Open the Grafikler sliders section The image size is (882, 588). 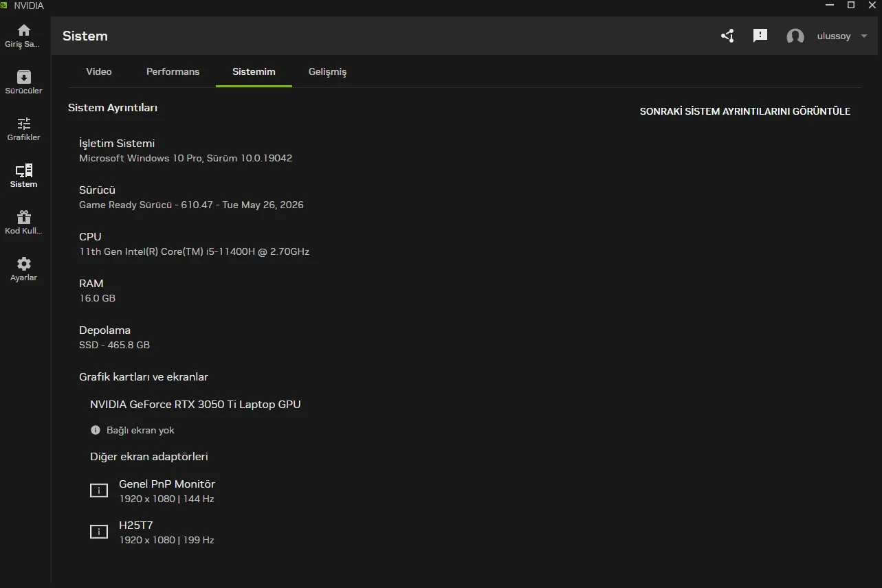pyautogui.click(x=24, y=124)
